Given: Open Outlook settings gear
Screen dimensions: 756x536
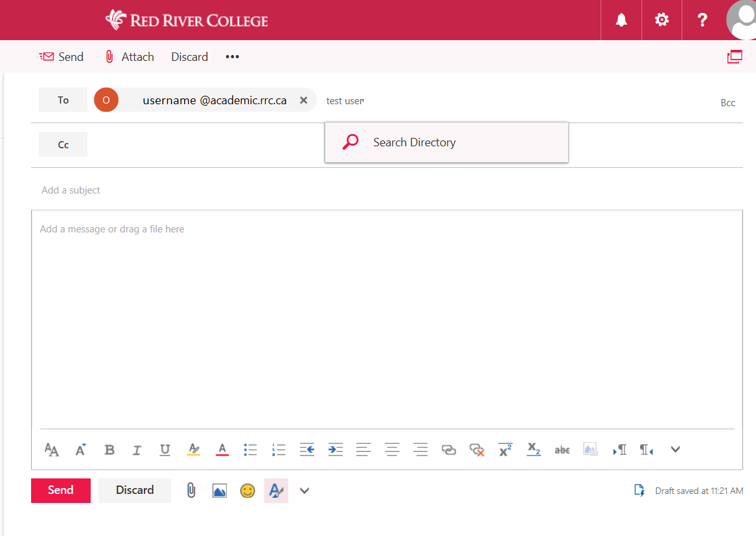Looking at the screenshot, I should point(661,19).
